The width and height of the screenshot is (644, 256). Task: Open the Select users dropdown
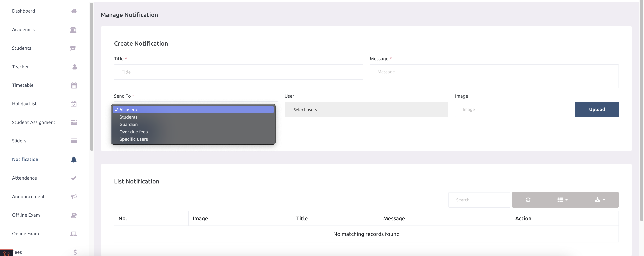point(366,109)
